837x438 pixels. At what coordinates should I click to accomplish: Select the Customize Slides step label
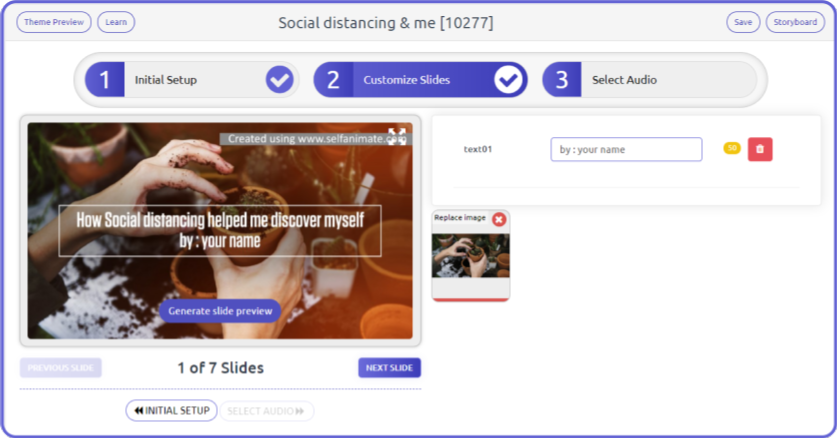coord(406,79)
